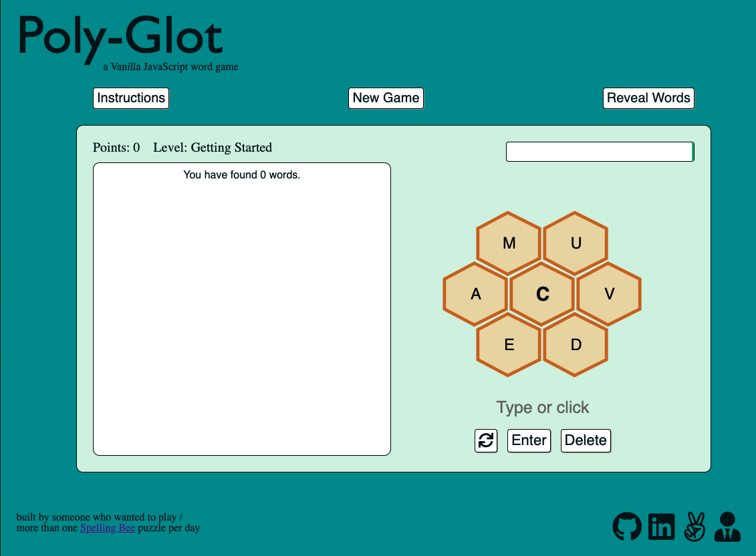Focus the word entry text field
The width and height of the screenshot is (756, 556).
coord(599,152)
